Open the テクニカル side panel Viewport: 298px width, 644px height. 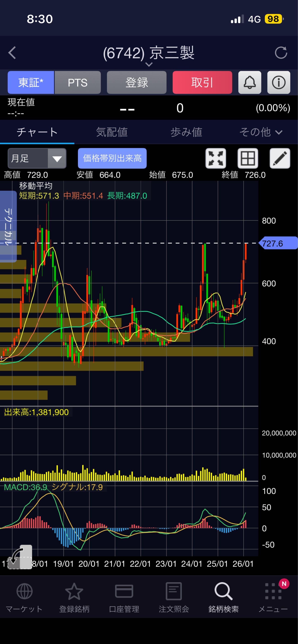point(8,226)
